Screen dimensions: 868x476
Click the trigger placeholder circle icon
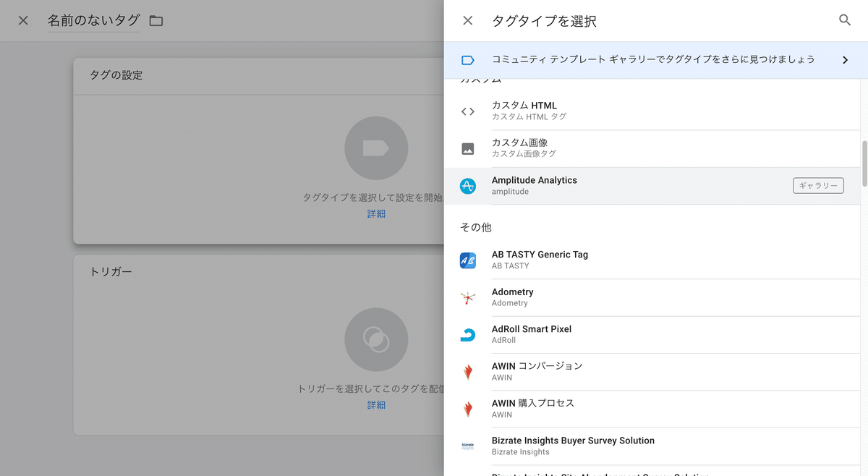point(376,340)
